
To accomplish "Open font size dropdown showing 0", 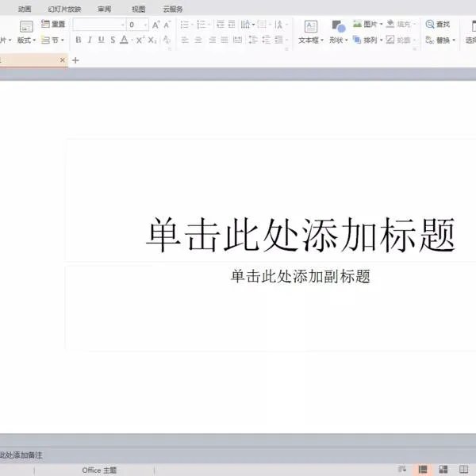I will pyautogui.click(x=145, y=25).
